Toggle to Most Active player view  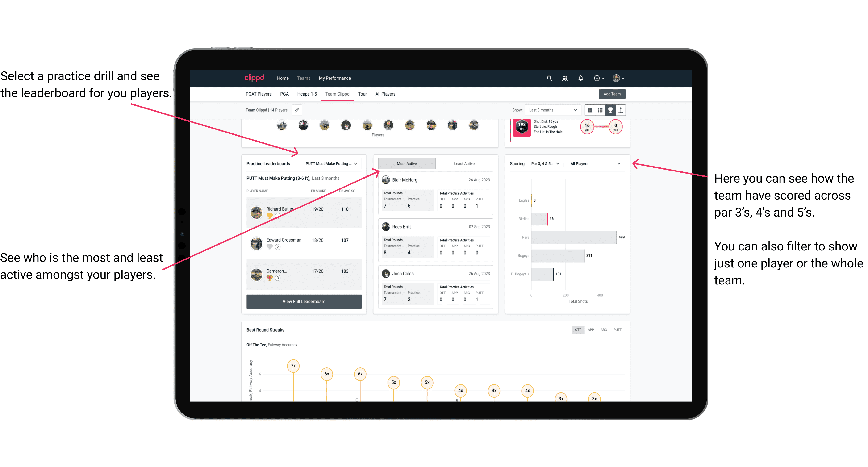coord(406,164)
